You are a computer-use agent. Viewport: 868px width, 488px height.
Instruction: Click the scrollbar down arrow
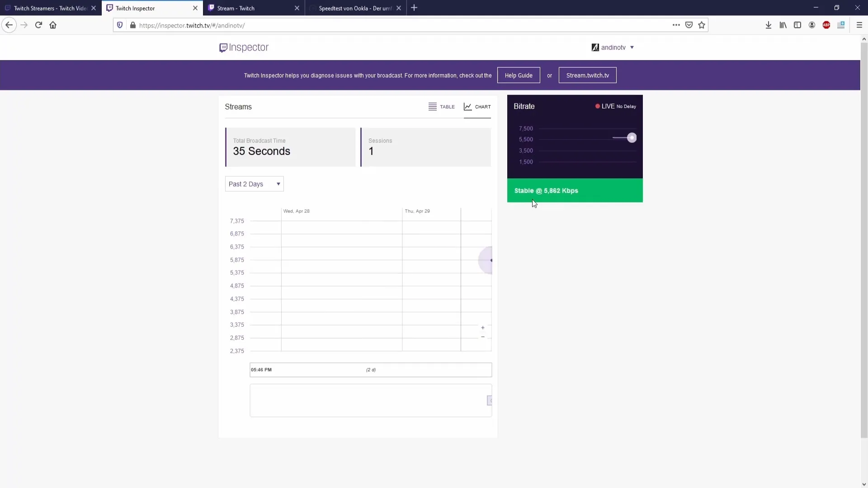[864, 484]
